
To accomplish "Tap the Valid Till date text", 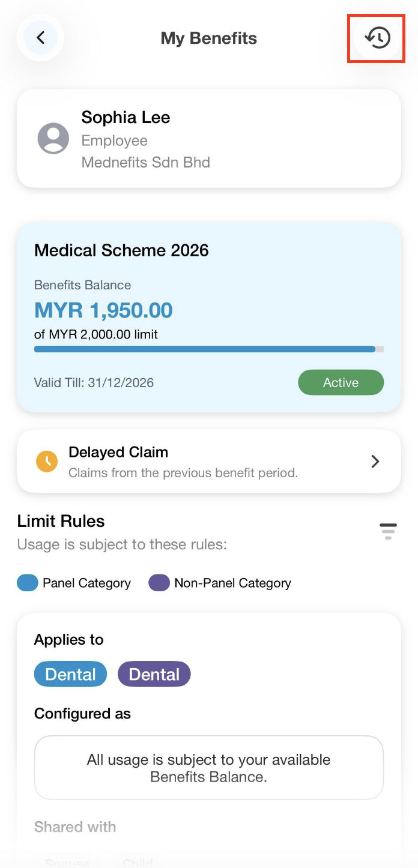I will coord(94,382).
